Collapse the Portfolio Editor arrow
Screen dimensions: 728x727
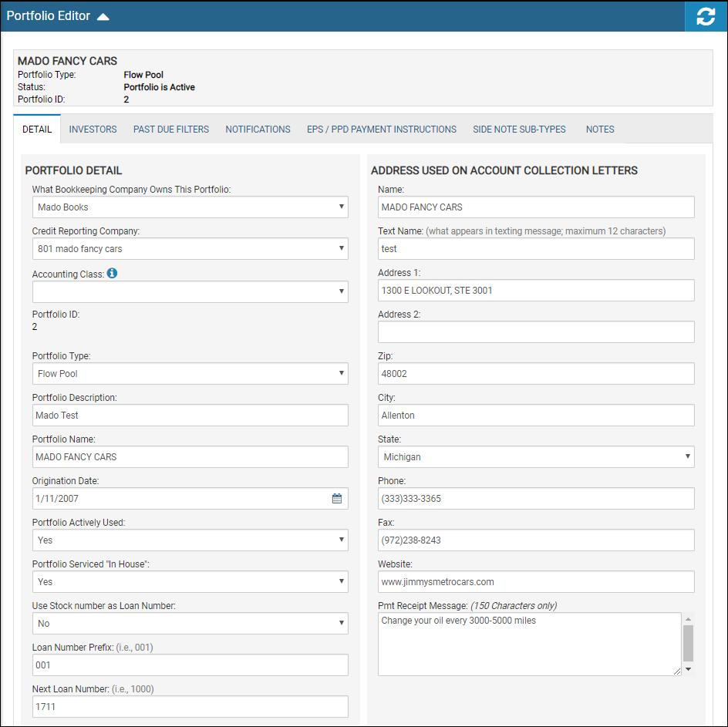click(x=103, y=17)
